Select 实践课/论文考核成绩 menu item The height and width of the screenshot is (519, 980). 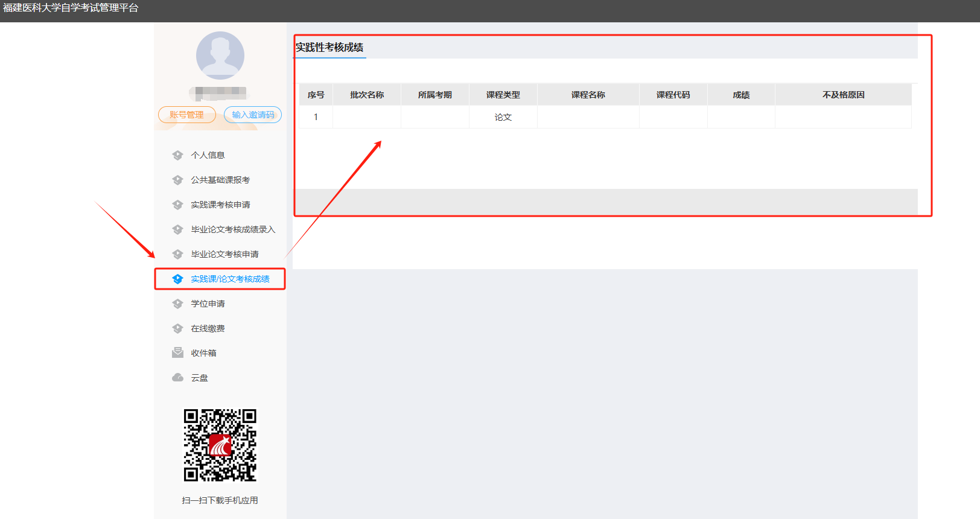(230, 279)
